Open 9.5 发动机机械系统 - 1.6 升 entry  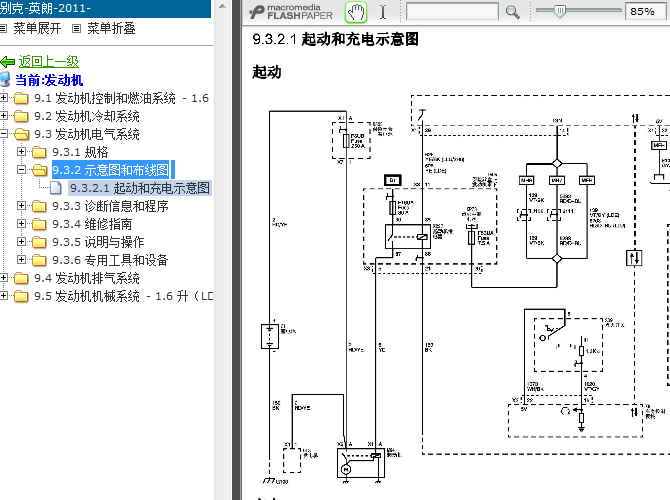(x=123, y=296)
